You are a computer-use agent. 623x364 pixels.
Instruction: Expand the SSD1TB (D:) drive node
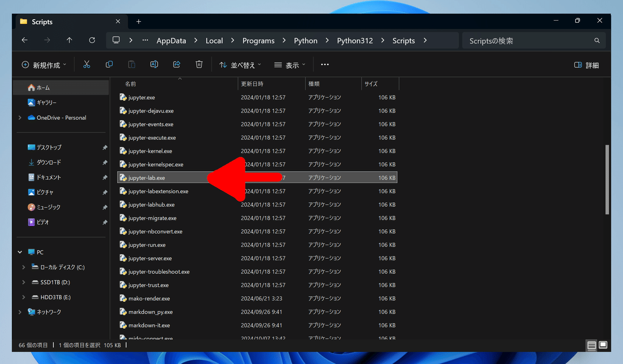pos(24,282)
